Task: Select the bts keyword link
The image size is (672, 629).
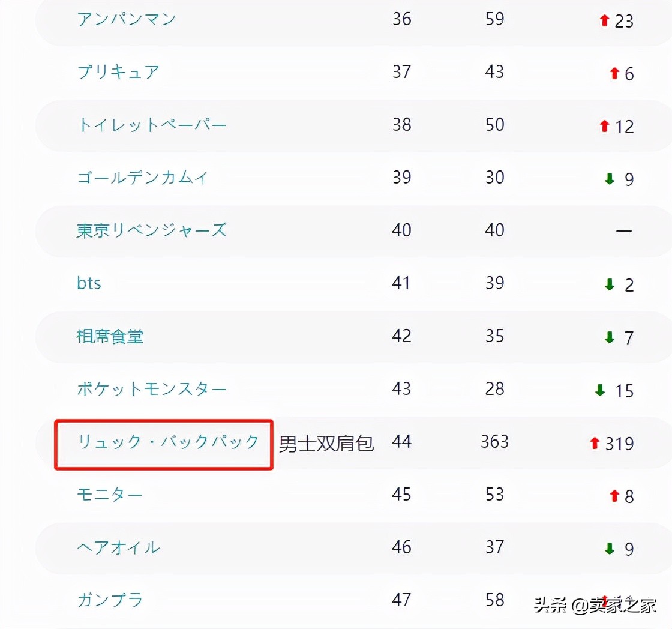Action: coord(89,283)
